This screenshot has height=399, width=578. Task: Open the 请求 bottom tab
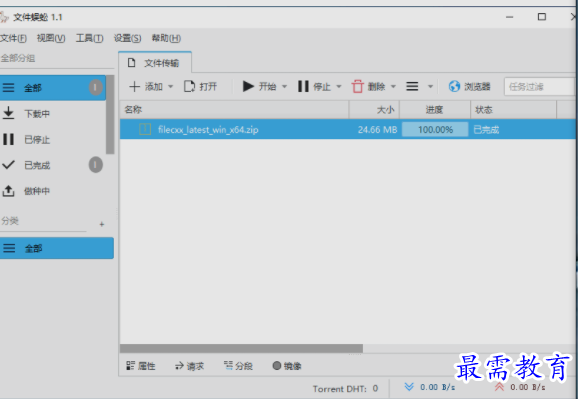click(x=189, y=366)
